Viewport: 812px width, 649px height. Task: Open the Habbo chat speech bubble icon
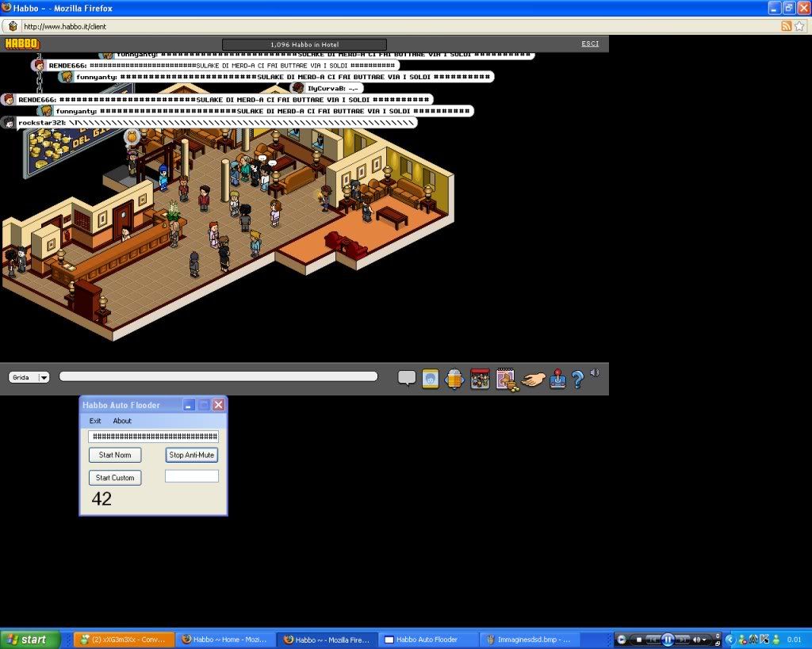click(407, 378)
